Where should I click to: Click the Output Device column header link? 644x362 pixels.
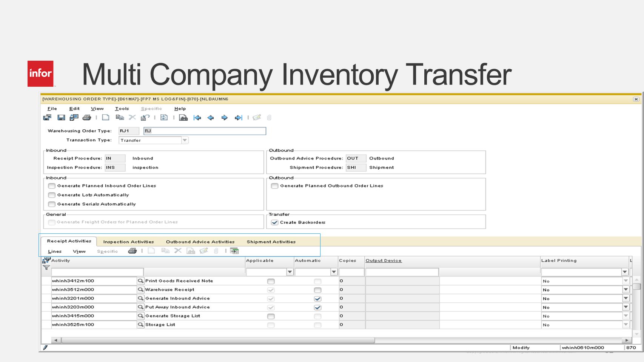(384, 261)
